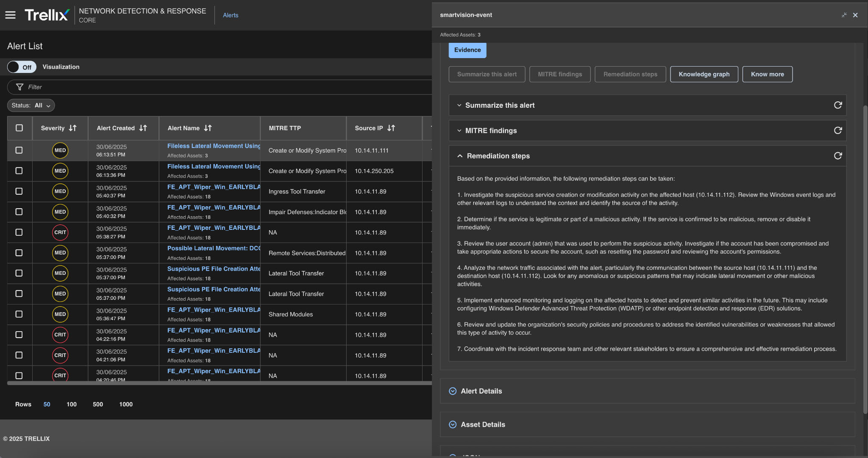Regenerate the Remediation steps section
Viewport: 868px width, 458px height.
[837, 156]
